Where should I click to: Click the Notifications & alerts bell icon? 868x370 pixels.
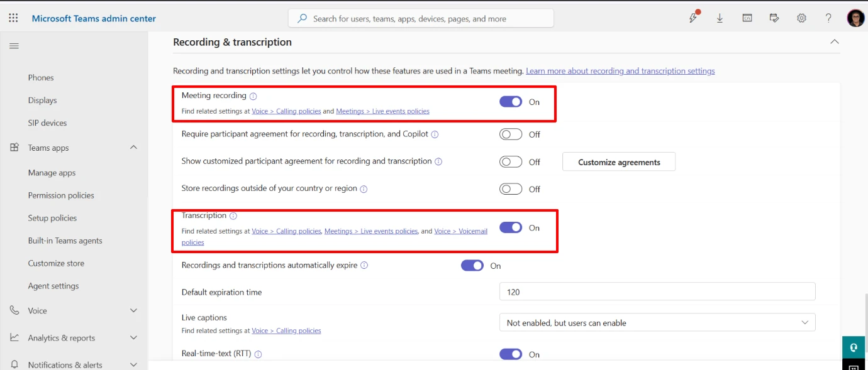14,364
